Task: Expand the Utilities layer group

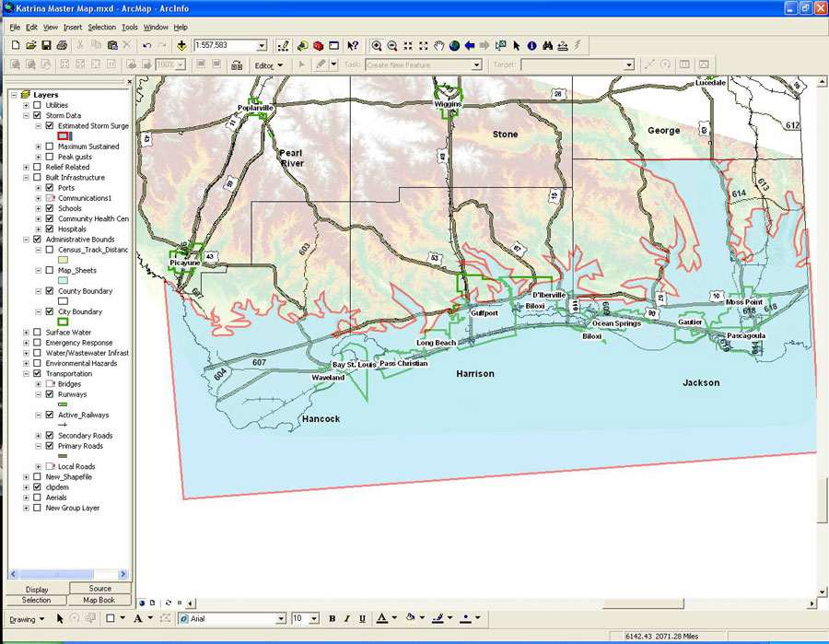Action: tap(26, 105)
